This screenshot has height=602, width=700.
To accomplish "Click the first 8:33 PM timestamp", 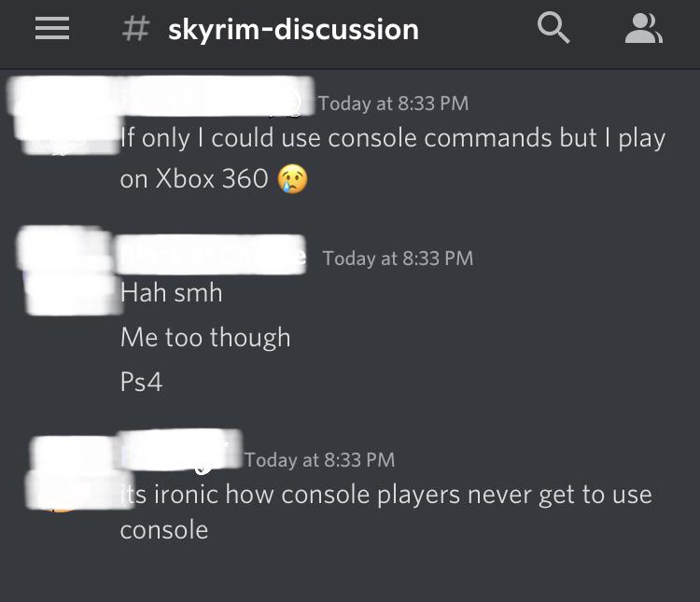I will tap(393, 104).
